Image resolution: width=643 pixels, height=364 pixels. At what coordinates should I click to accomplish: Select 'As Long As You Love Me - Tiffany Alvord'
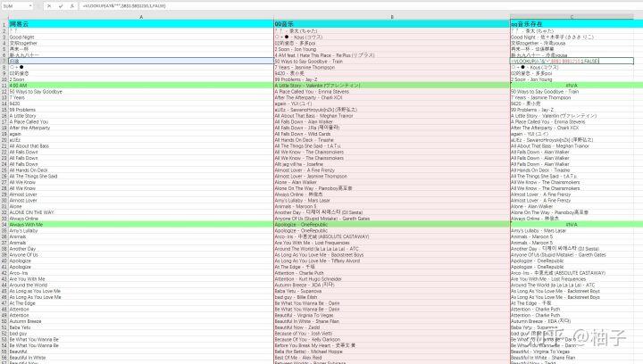[x=392, y=261]
